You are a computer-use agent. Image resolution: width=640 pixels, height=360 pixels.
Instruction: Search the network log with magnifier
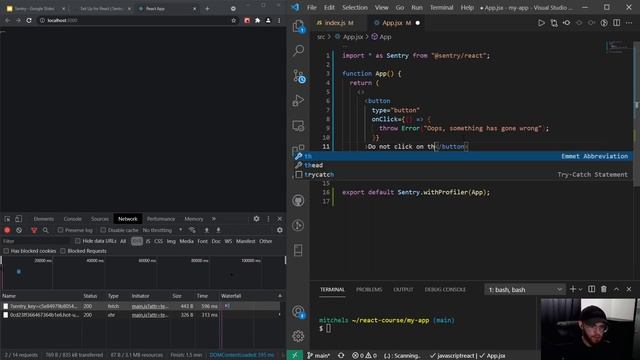[x=46, y=230]
